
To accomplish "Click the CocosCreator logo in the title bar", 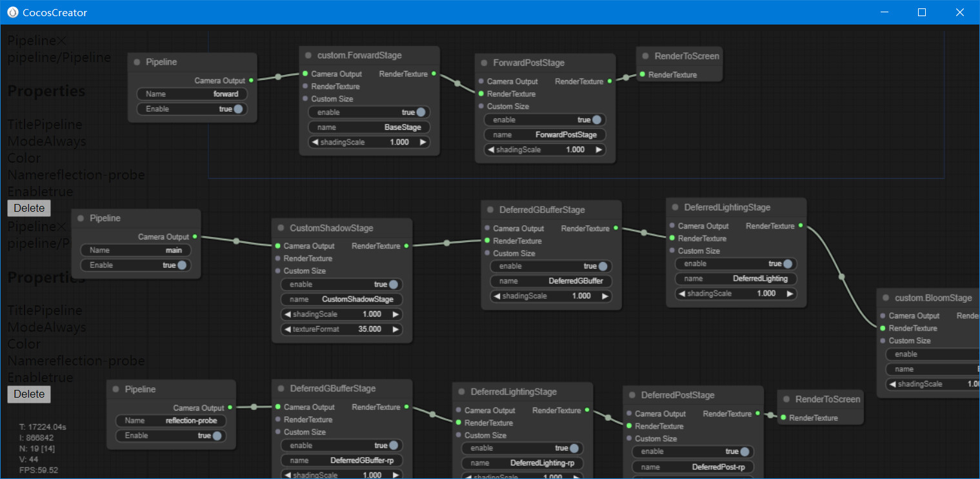I will tap(12, 12).
